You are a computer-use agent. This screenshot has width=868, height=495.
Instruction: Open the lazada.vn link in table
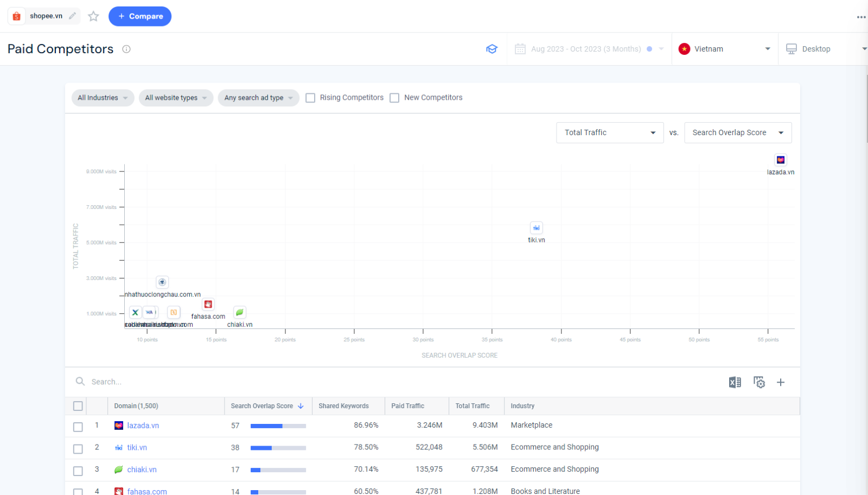[x=143, y=426]
